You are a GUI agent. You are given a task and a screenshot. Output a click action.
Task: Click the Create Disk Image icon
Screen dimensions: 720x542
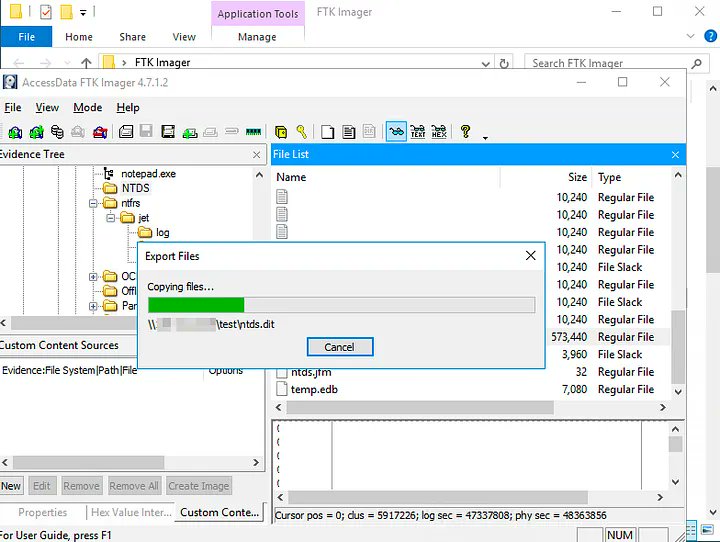pos(126,132)
